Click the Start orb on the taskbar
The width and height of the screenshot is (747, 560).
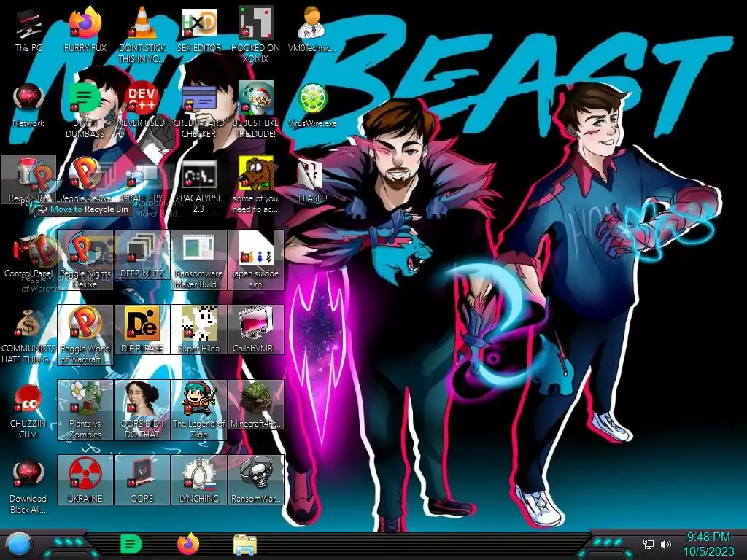point(19,545)
